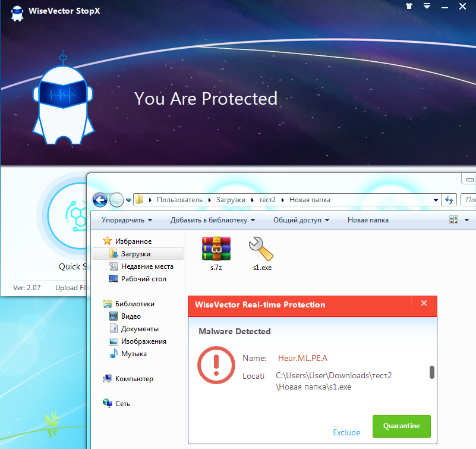Click the detected file location path
This screenshot has width=476, height=449.
[x=333, y=381]
